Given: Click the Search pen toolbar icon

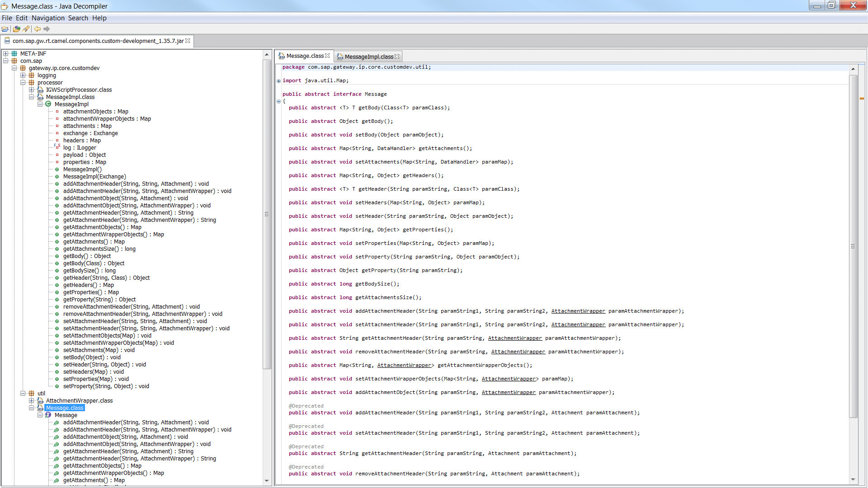Looking at the screenshot, I should click(26, 29).
